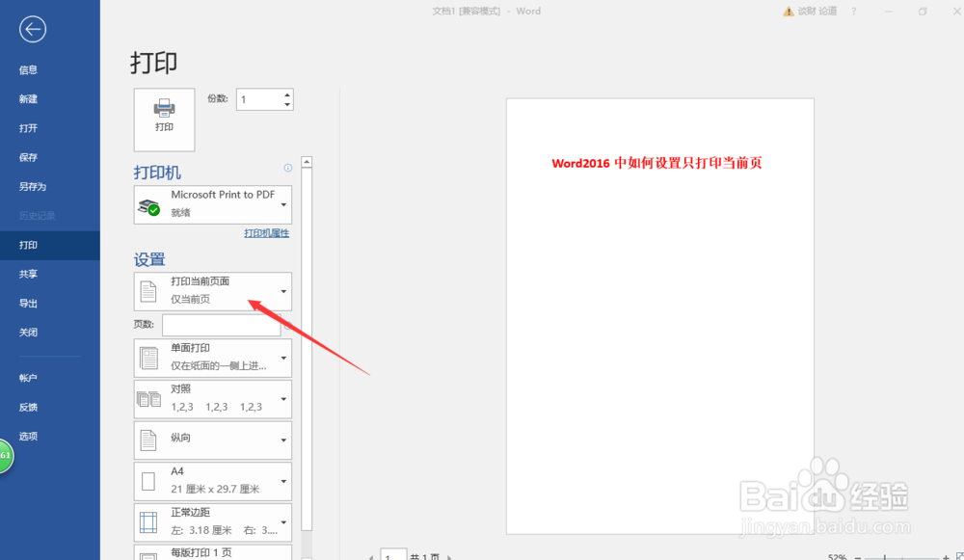
Task: Click 反馈 in the left sidebar
Action: click(x=27, y=407)
